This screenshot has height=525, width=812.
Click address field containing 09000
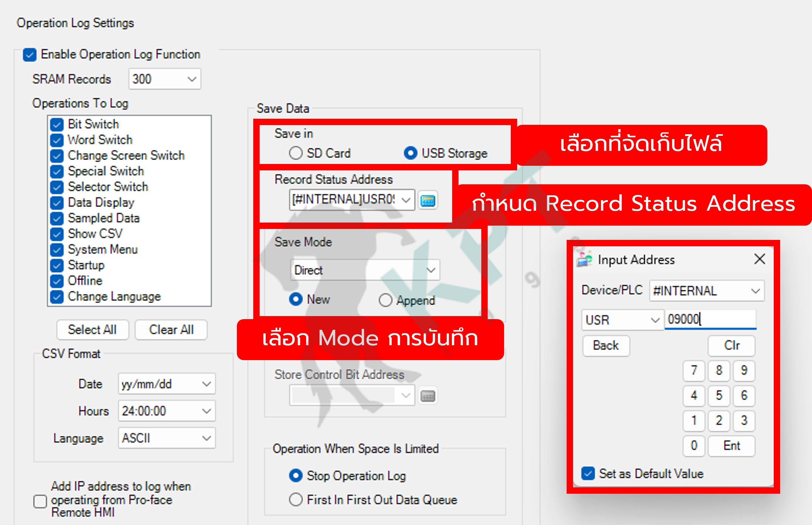click(710, 319)
